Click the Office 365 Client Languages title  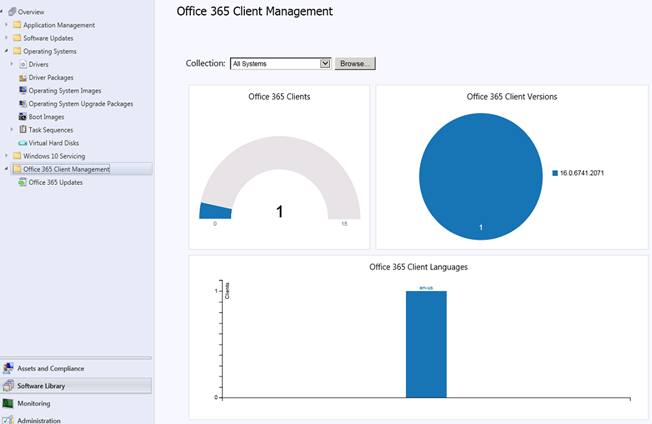pos(418,267)
